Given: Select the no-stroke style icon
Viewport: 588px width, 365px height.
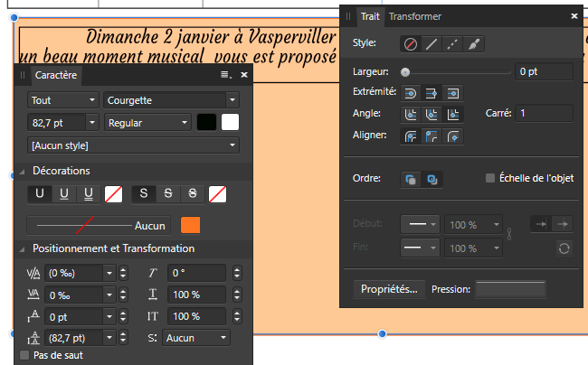Looking at the screenshot, I should (411, 44).
